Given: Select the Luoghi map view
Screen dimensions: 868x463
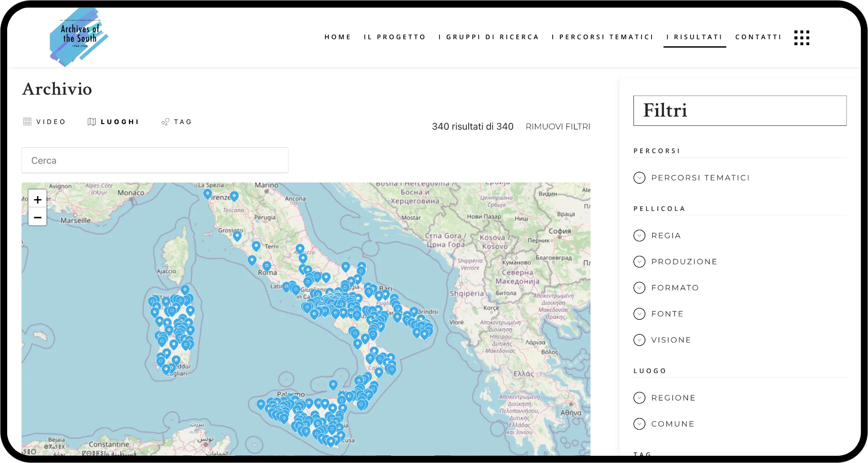Looking at the screenshot, I should click(113, 122).
